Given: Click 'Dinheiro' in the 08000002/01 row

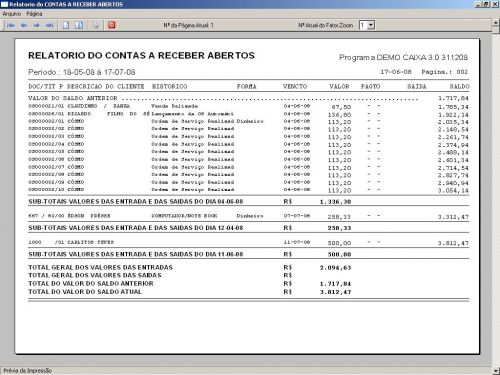Looking at the screenshot, I should point(250,121).
